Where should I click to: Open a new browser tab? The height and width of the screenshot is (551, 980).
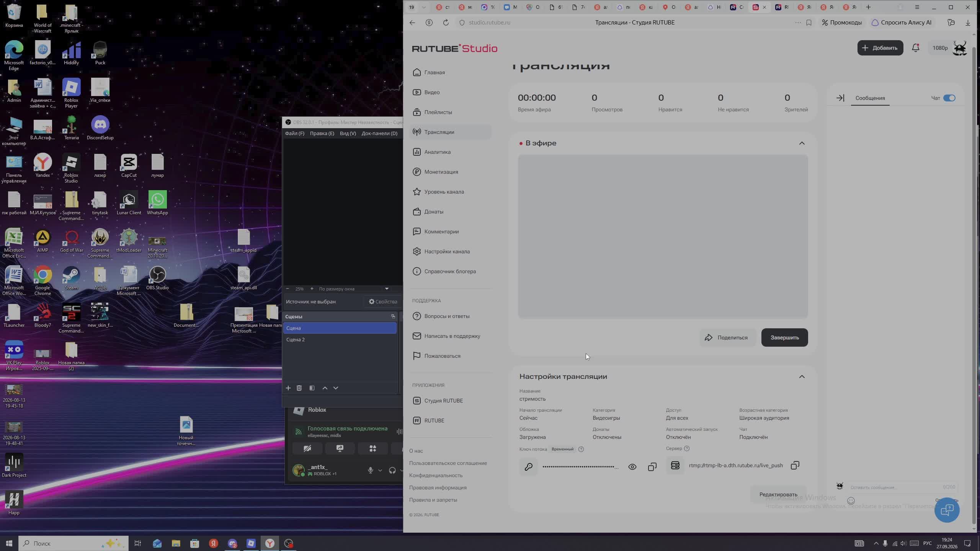click(869, 7)
